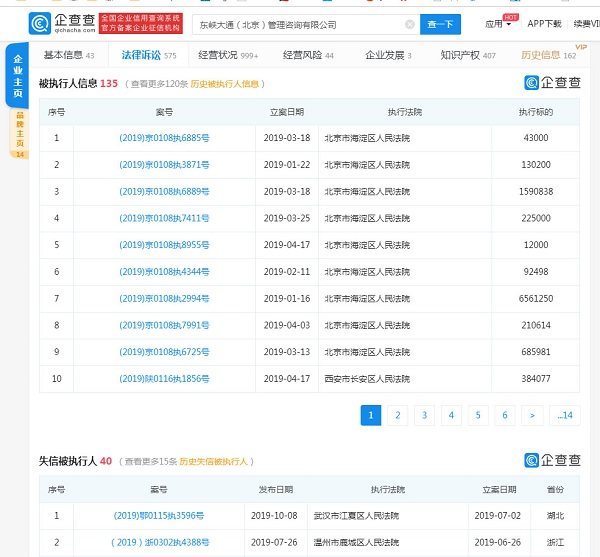Click province cell 湖北

(555, 516)
